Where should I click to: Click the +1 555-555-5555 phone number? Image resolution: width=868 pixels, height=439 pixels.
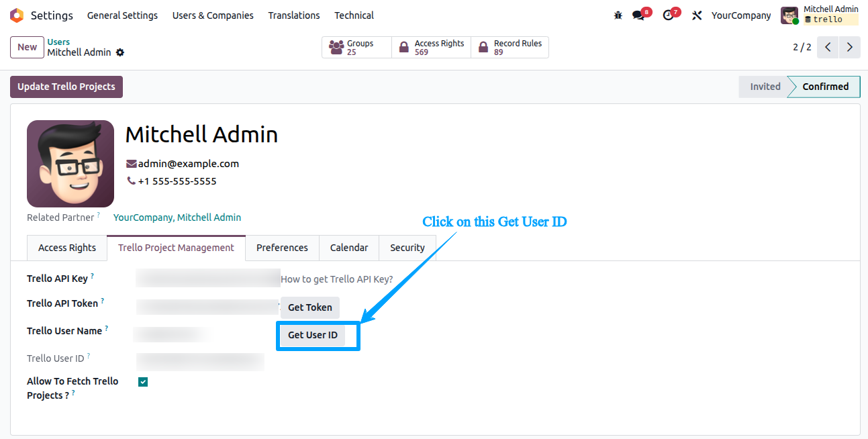(x=177, y=181)
